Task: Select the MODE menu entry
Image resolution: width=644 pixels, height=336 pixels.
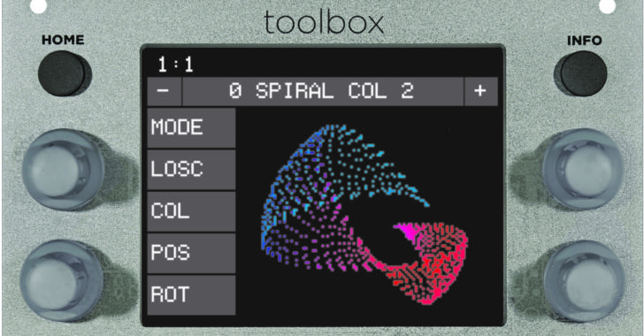Action: pyautogui.click(x=191, y=127)
